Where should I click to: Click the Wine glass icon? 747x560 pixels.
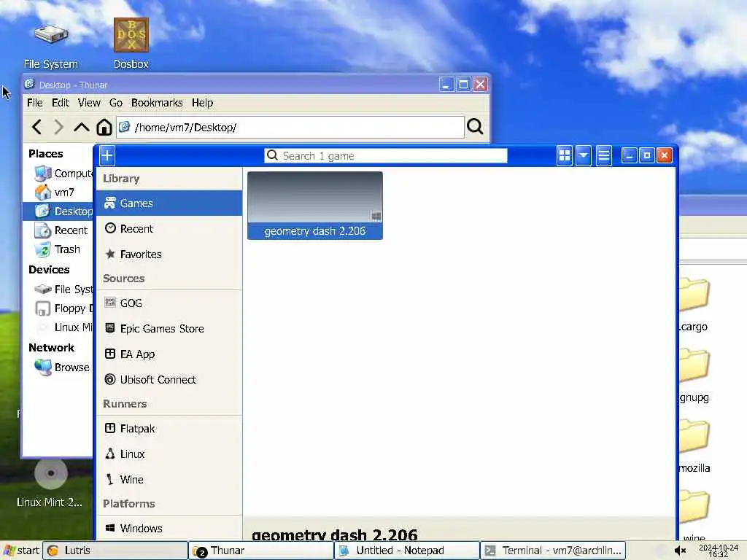coord(110,479)
